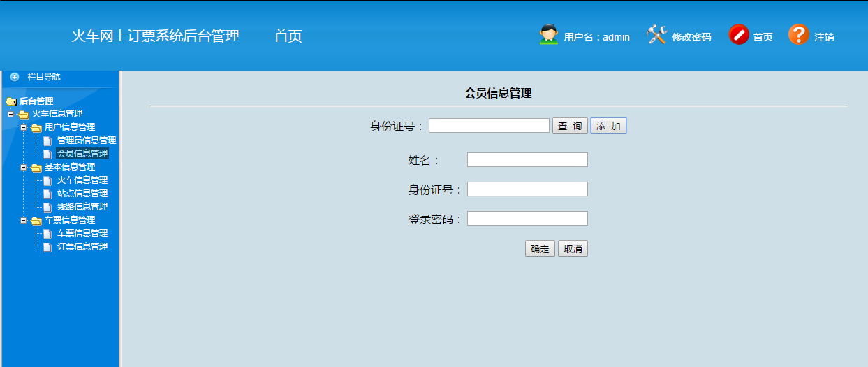Click the wrench tools icon for password change

pyautogui.click(x=656, y=35)
